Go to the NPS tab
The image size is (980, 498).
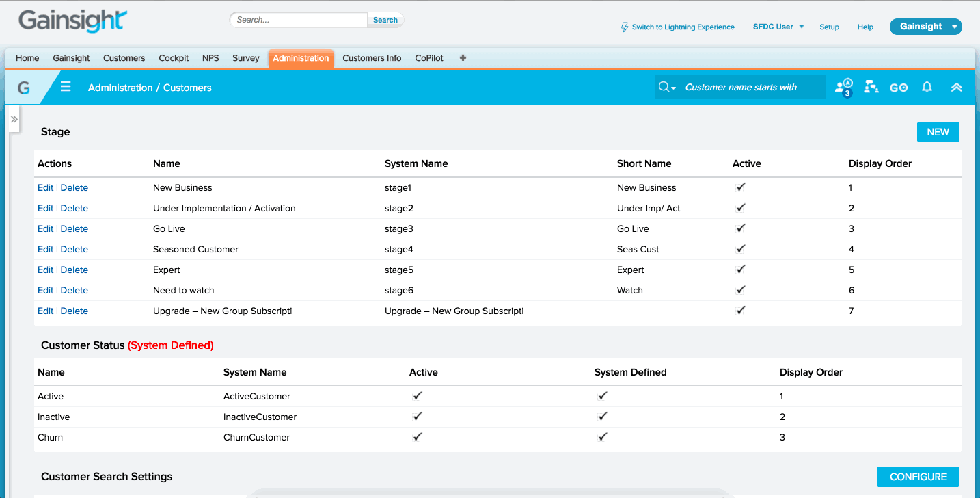210,58
